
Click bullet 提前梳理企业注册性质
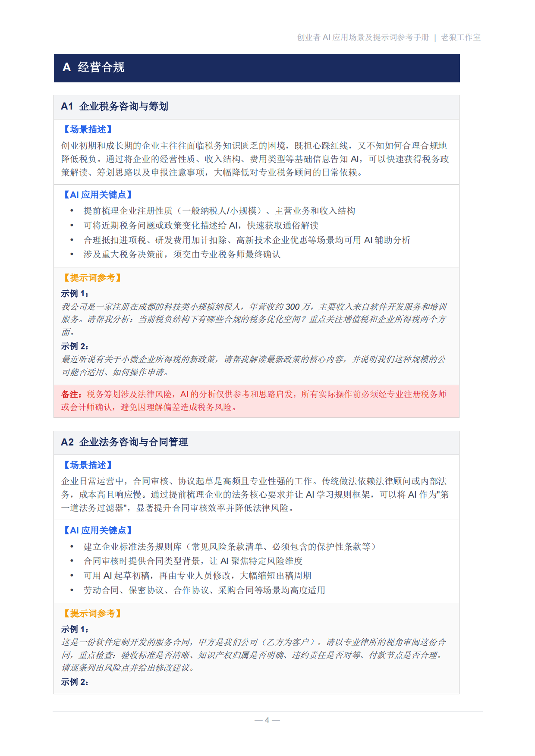click(219, 211)
